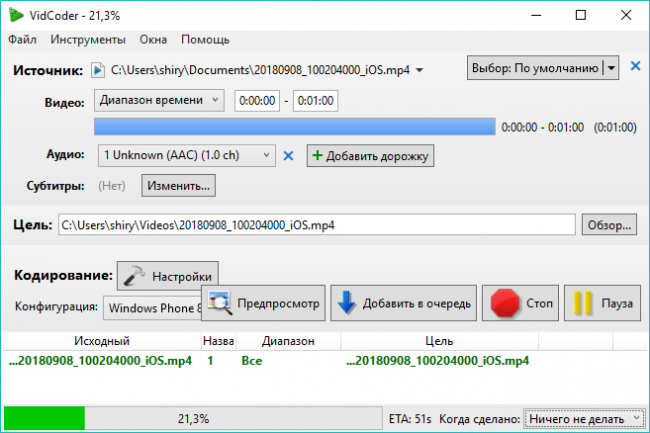The height and width of the screenshot is (433, 650).
Task: Maximize the VidCoder window
Action: pos(581,15)
